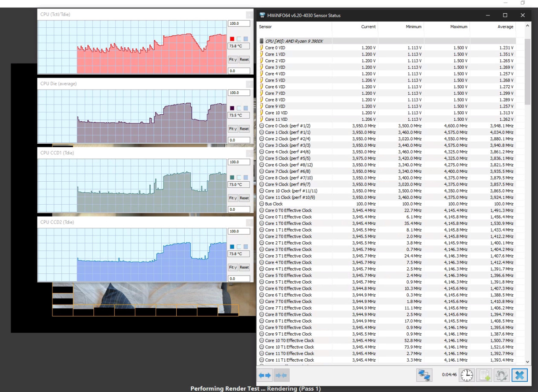This screenshot has width=538, height=392.
Task: Reset min/max values with clock icon
Action: tap(467, 375)
